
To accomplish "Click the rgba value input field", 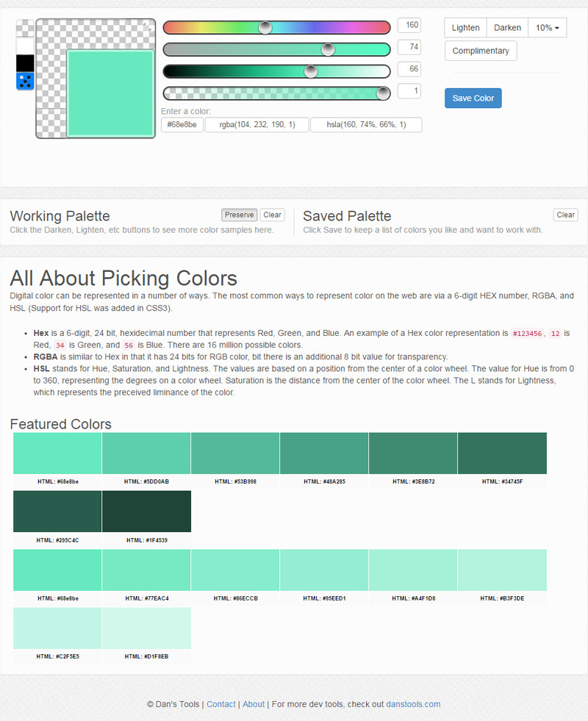I will 257,125.
